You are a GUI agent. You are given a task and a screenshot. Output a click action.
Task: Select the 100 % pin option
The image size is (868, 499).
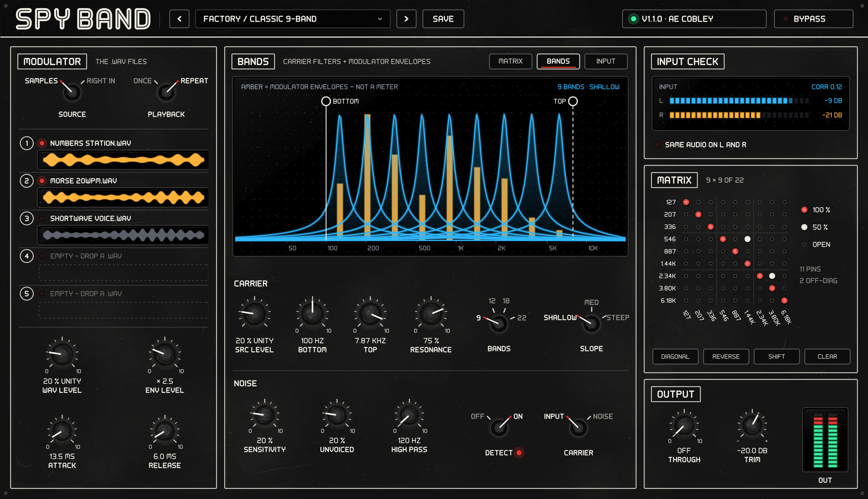point(816,210)
